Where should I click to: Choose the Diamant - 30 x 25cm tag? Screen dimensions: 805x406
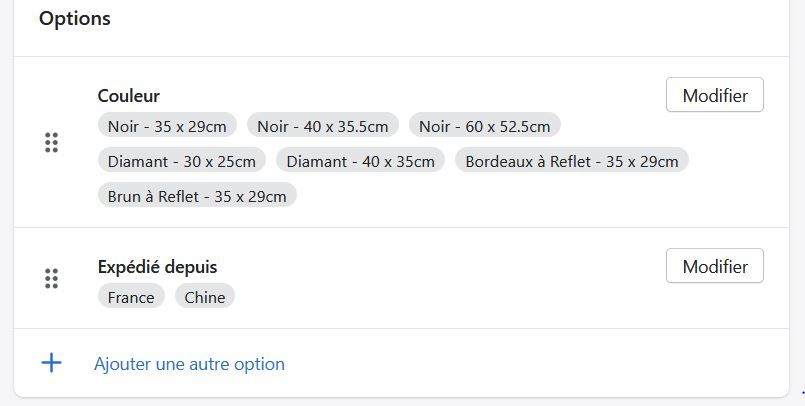tap(181, 161)
